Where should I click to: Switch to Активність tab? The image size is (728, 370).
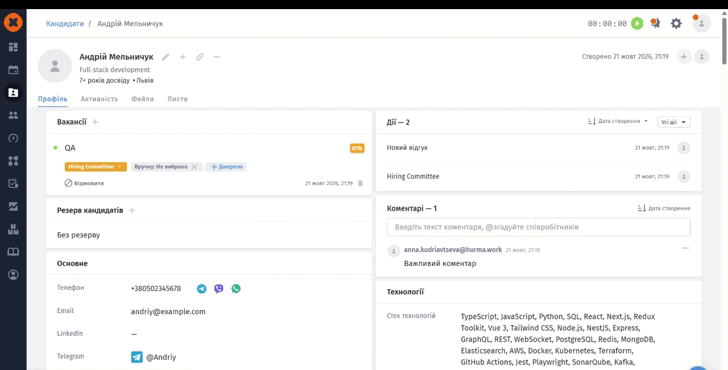(x=99, y=99)
